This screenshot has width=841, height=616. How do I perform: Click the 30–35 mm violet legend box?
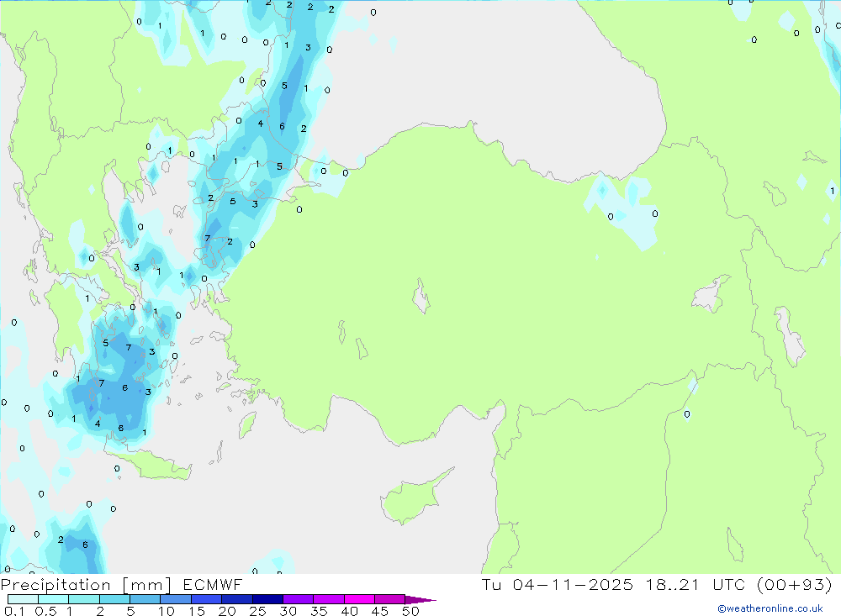298,599
